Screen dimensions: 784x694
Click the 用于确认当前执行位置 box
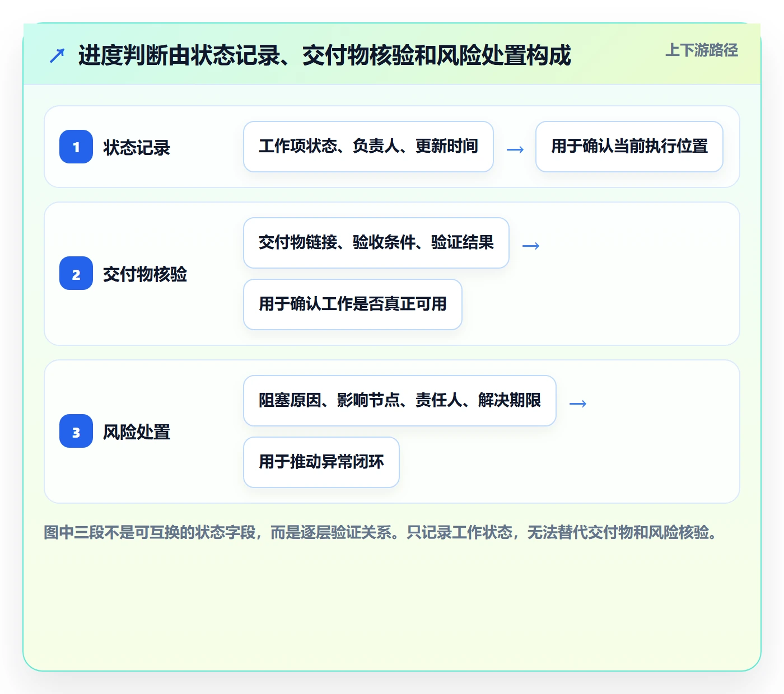[x=629, y=147]
